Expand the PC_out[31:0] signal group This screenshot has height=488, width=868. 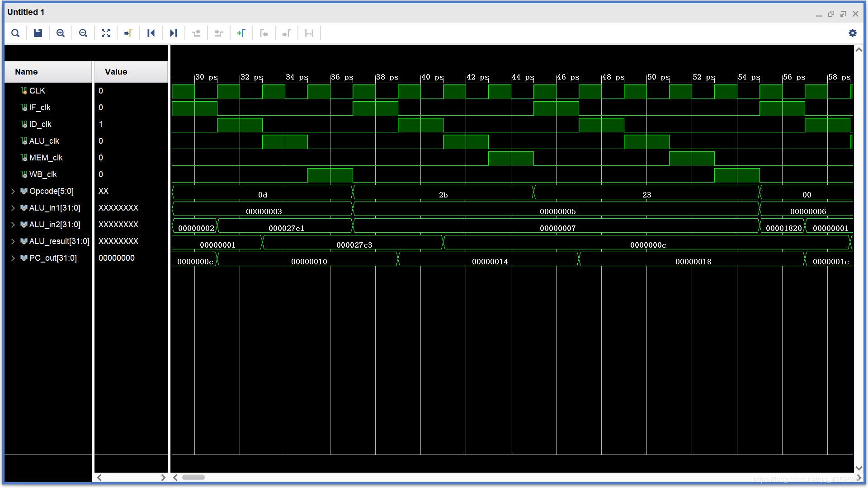[13, 258]
